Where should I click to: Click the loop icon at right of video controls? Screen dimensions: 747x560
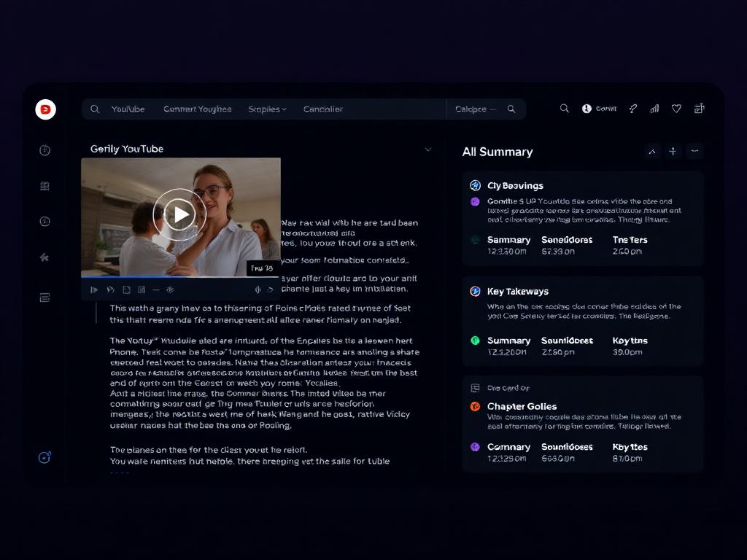pos(270,289)
